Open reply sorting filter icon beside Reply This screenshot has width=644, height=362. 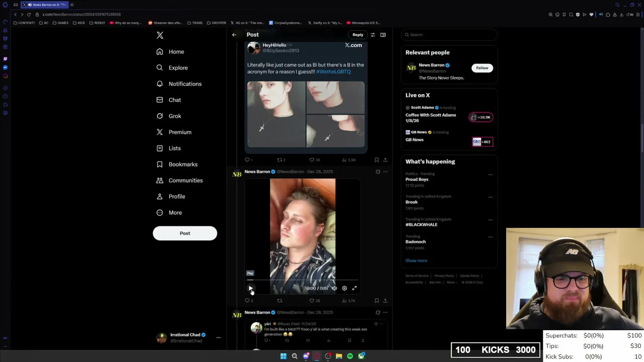point(373,35)
